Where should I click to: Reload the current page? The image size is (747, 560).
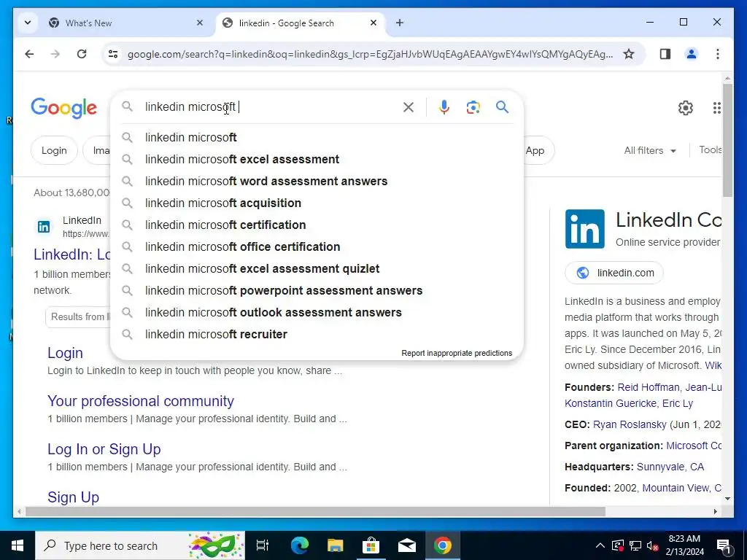click(82, 54)
